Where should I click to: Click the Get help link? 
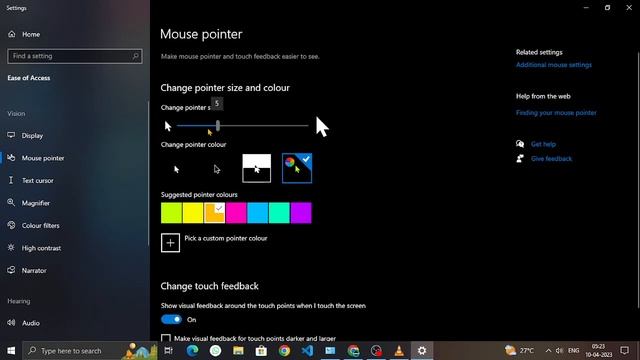(543, 144)
